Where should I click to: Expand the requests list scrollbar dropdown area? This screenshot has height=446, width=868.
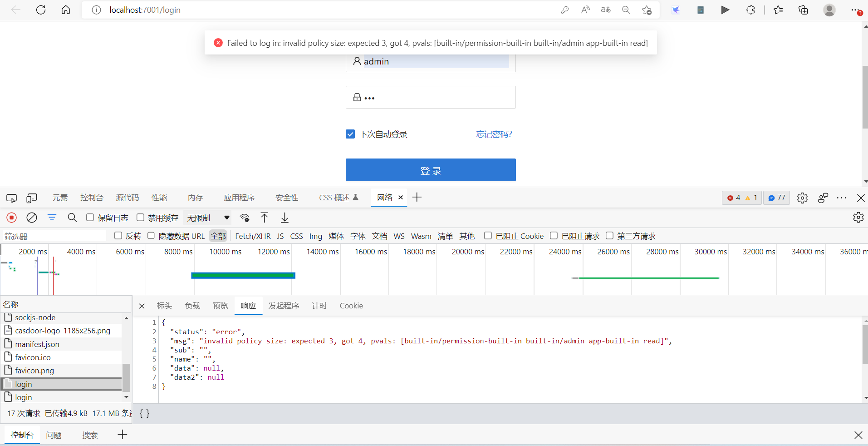point(126,397)
